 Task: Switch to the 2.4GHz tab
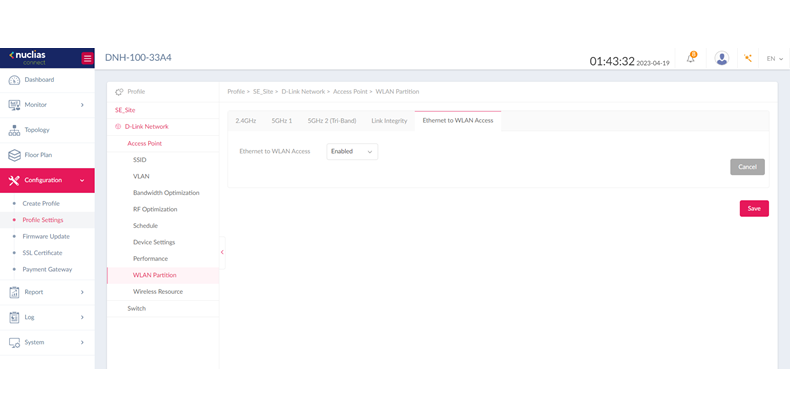coord(246,121)
